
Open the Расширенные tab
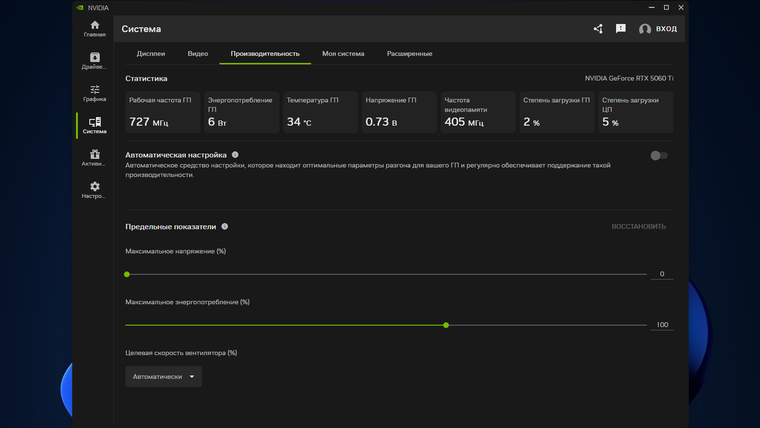tap(410, 54)
